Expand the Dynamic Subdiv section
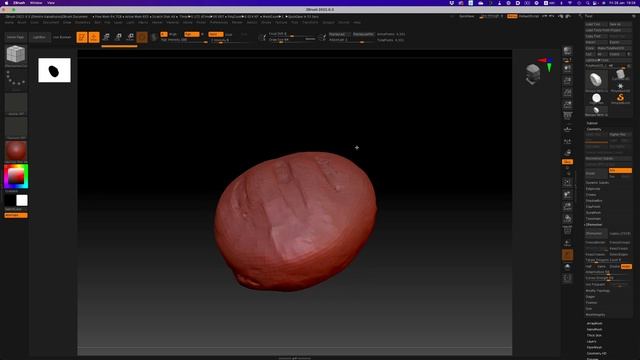Image resolution: width=640 pixels, height=360 pixels. (x=598, y=182)
